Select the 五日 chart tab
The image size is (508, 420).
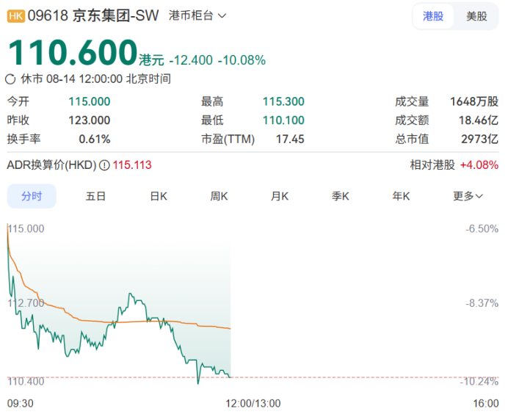click(95, 196)
